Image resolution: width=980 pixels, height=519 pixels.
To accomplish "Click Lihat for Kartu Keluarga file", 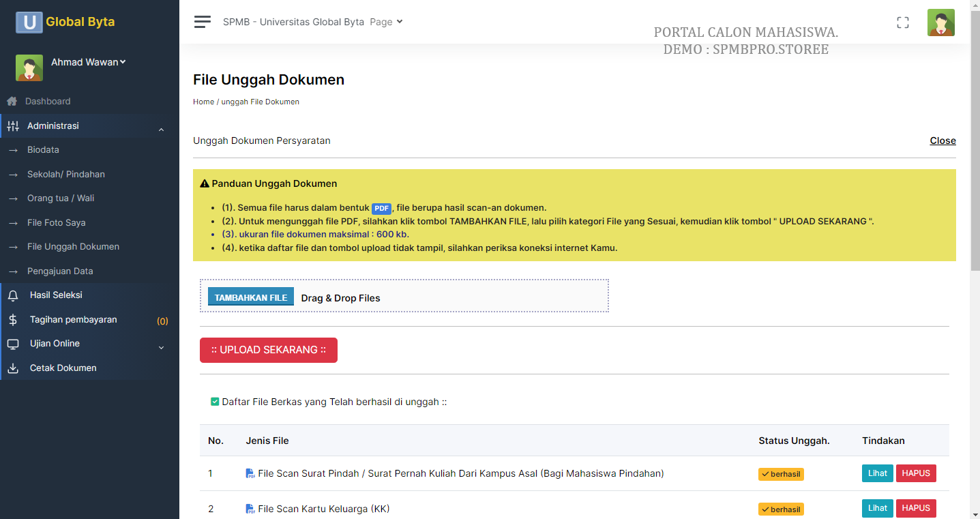I will click(878, 508).
